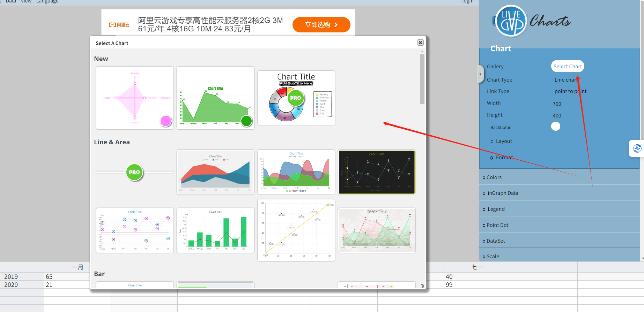Viewport: 644px width, 313px height.
Task: Expand the Colors panel
Action: point(559,177)
